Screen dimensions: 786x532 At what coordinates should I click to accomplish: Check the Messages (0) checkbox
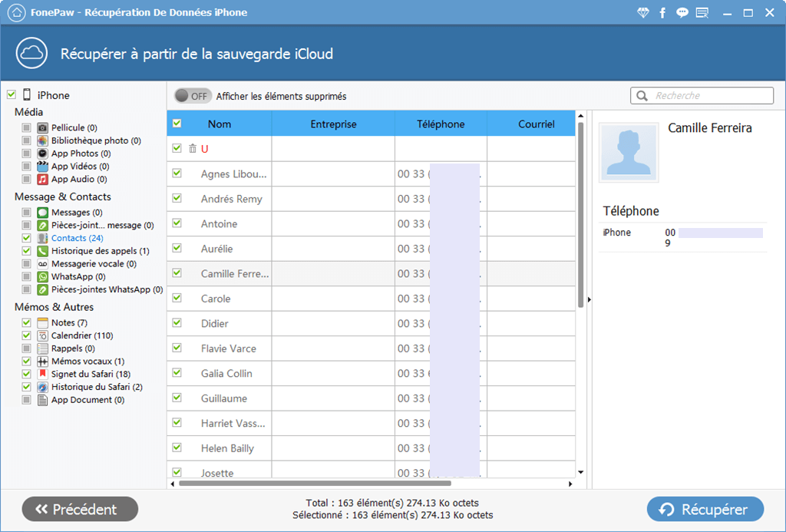(27, 212)
